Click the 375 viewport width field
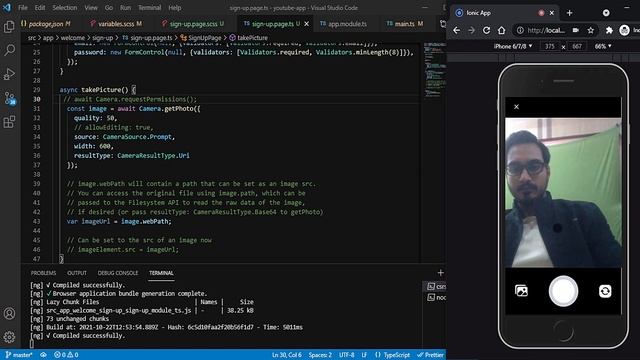Viewport: 640px width, 360px height. [x=550, y=46]
